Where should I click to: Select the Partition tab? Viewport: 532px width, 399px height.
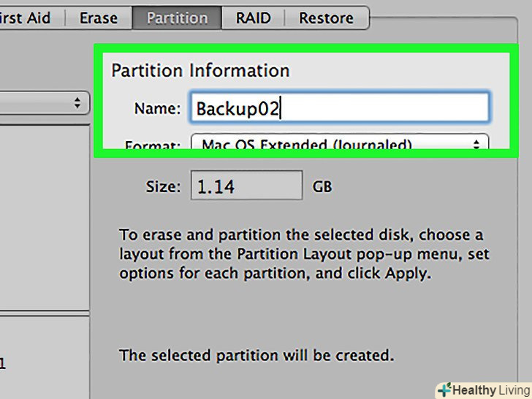[x=177, y=18]
